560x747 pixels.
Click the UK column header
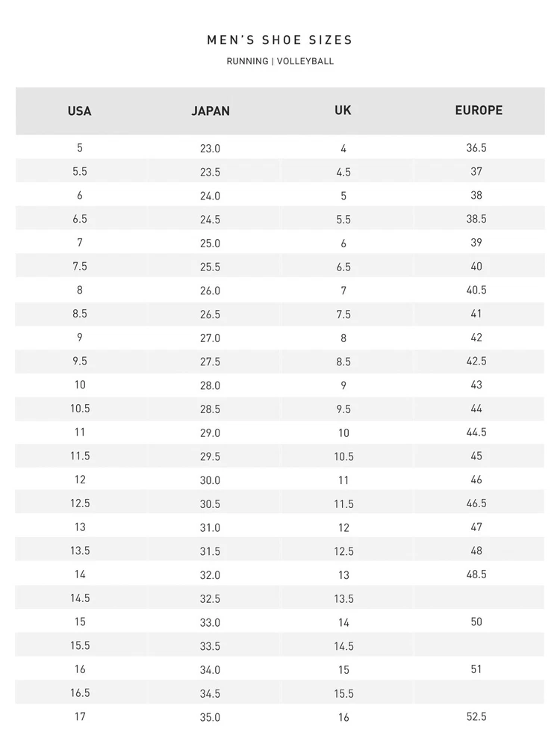click(x=343, y=111)
